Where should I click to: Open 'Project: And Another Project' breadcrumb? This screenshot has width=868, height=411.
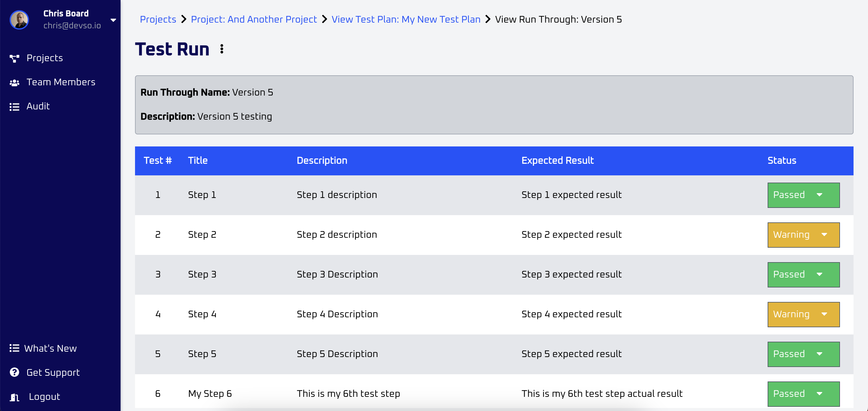click(253, 20)
